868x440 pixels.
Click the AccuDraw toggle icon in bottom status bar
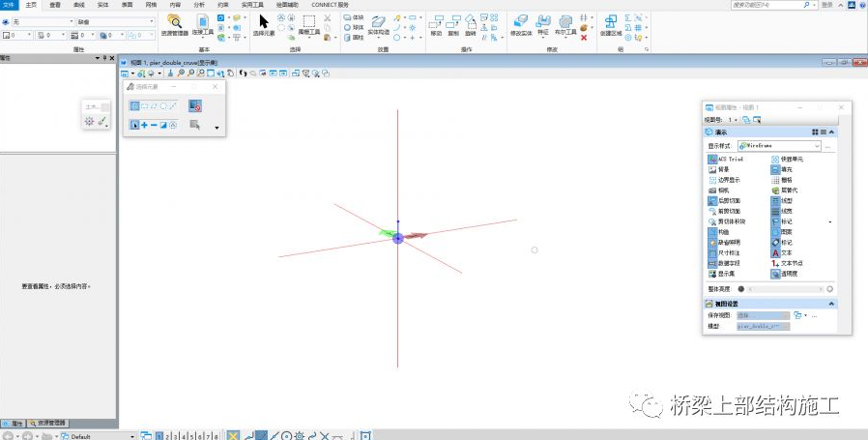(x=233, y=435)
